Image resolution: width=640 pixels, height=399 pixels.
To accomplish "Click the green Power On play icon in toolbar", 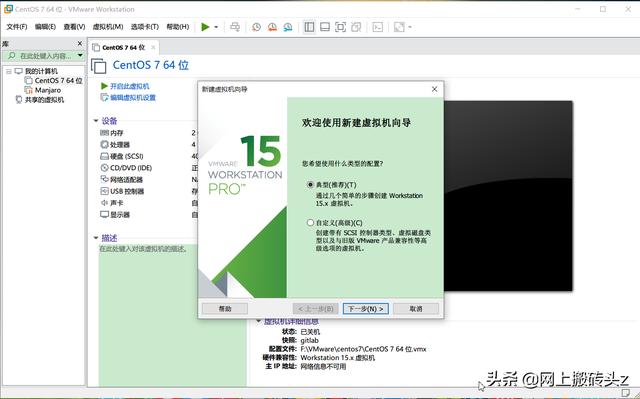I will pos(205,27).
